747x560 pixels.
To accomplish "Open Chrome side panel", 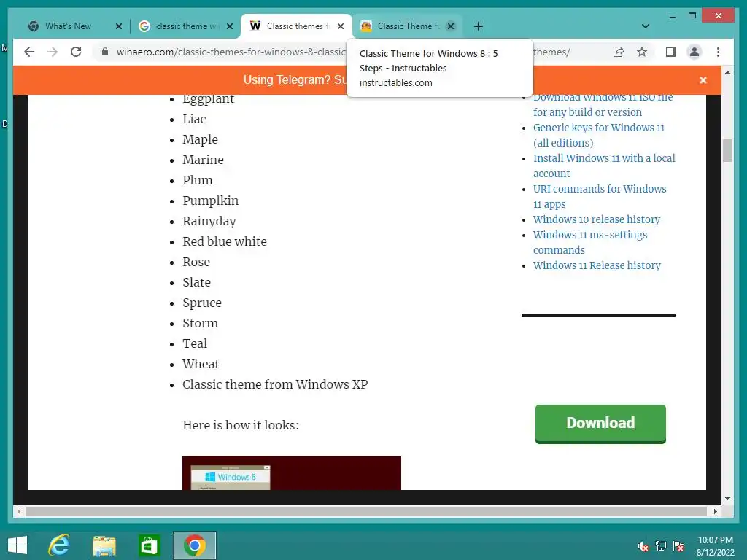I will (671, 52).
